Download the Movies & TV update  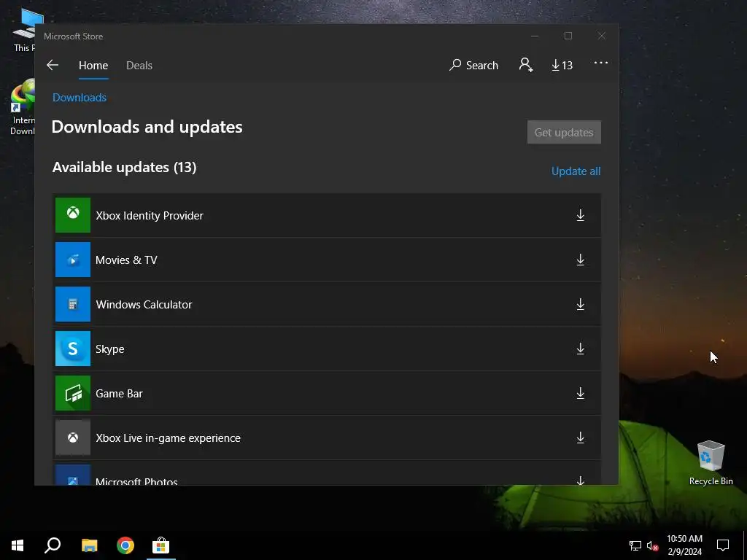tap(580, 260)
